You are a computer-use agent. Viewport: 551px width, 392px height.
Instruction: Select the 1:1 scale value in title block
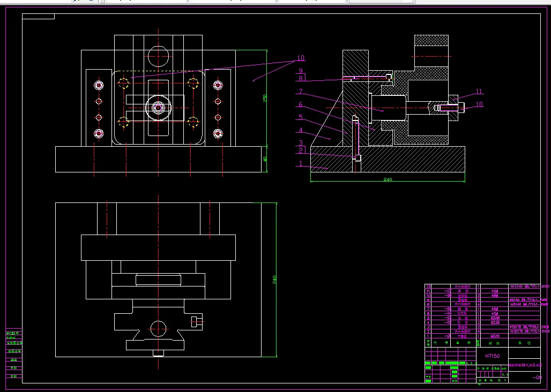pyautogui.click(x=504, y=375)
